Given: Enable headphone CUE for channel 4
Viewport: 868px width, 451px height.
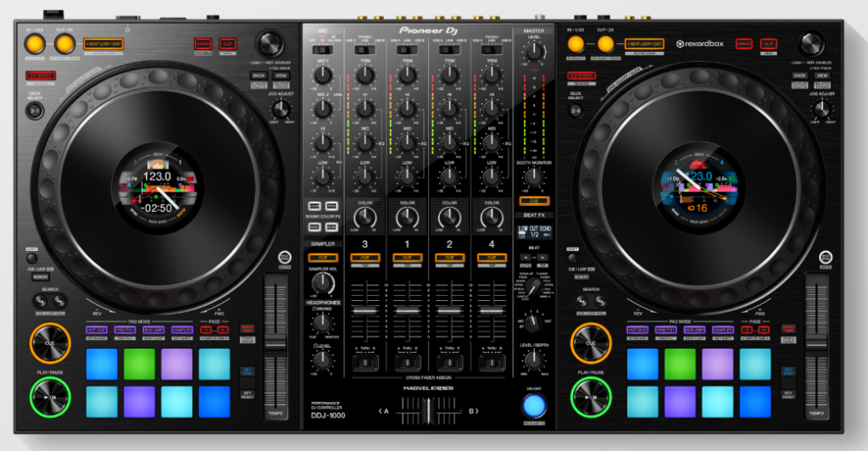Looking at the screenshot, I should pos(492,258).
